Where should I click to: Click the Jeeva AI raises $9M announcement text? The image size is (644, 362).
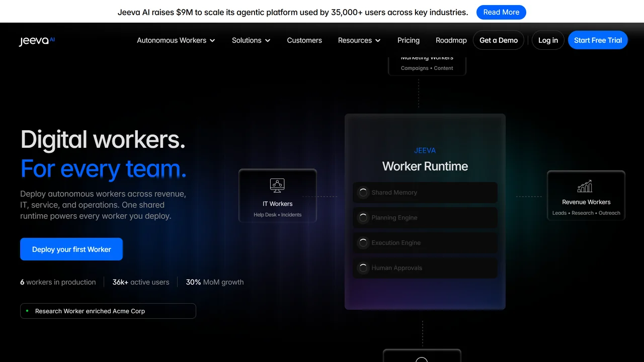point(293,12)
